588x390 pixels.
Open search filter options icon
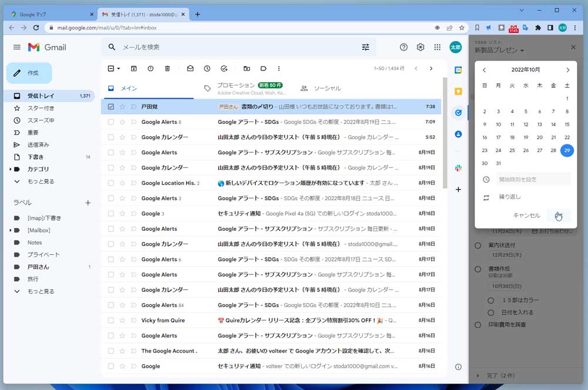pyautogui.click(x=366, y=47)
